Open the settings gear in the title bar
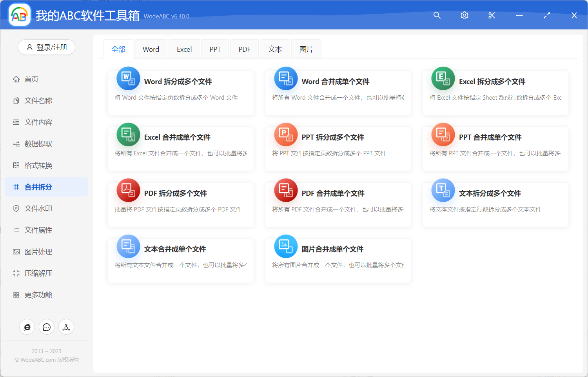 (x=464, y=15)
